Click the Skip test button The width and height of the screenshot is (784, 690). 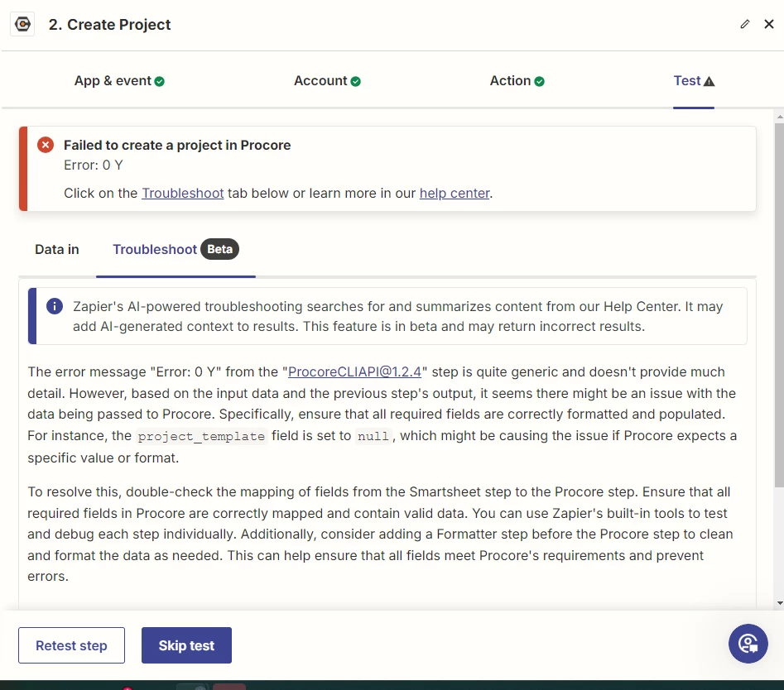pyautogui.click(x=186, y=645)
